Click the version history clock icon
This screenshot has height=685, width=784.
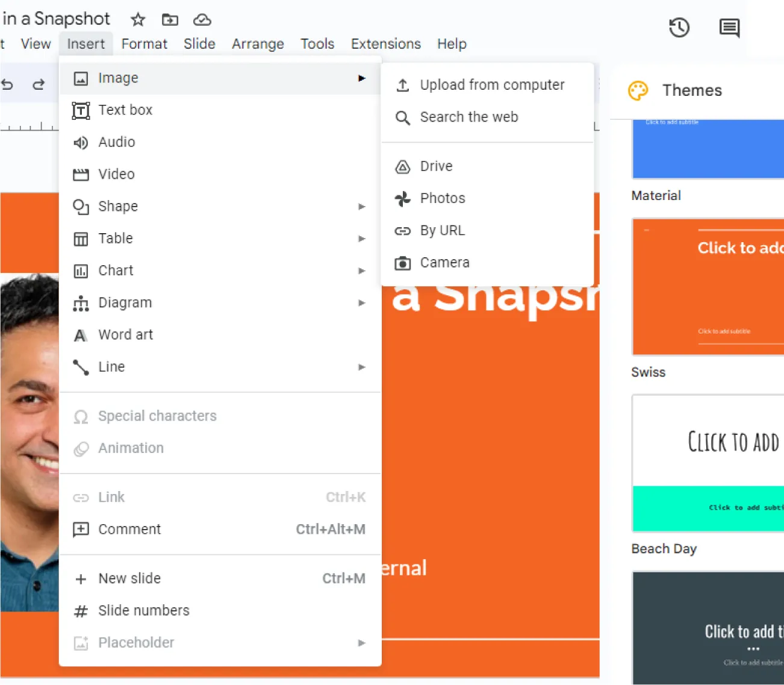point(679,27)
